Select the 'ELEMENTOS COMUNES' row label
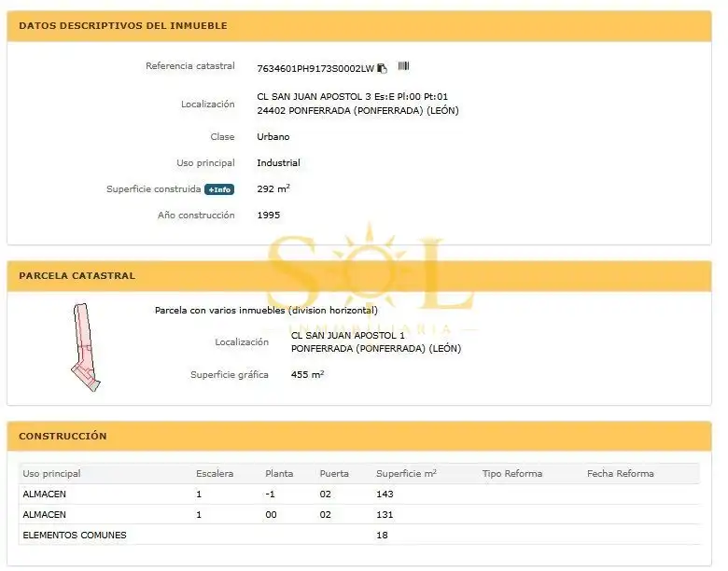 coord(75,535)
